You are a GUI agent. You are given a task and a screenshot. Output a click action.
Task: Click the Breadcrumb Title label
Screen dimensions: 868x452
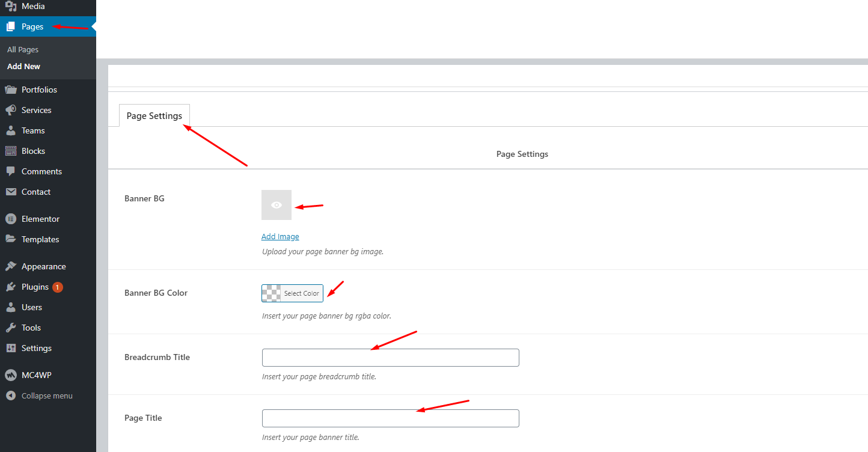[157, 357]
